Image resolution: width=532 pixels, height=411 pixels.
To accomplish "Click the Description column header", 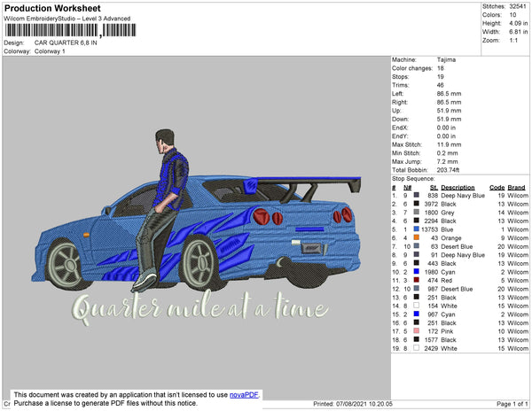I will coord(458,187).
